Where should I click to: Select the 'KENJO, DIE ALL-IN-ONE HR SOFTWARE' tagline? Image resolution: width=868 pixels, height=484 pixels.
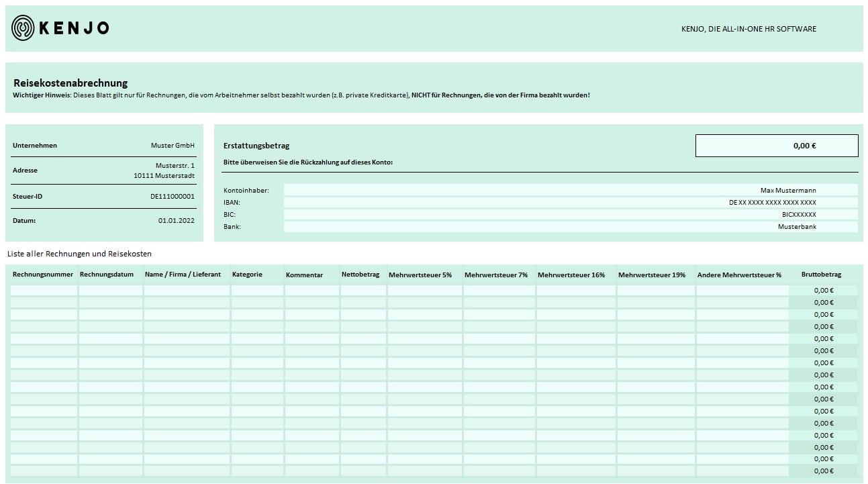pyautogui.click(x=749, y=29)
